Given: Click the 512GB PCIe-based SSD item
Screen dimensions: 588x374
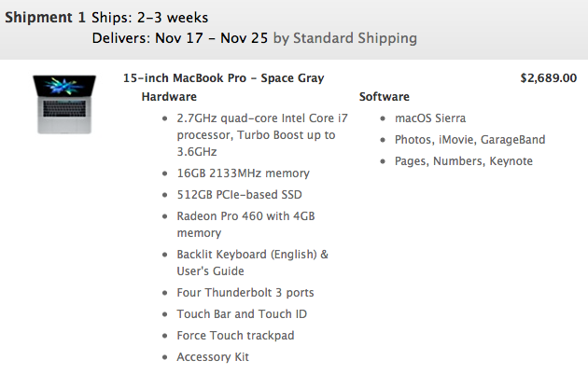Looking at the screenshot, I should click(239, 195).
